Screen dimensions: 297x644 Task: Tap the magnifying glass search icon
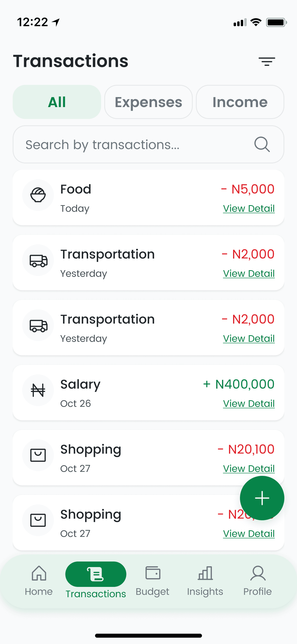(x=262, y=144)
